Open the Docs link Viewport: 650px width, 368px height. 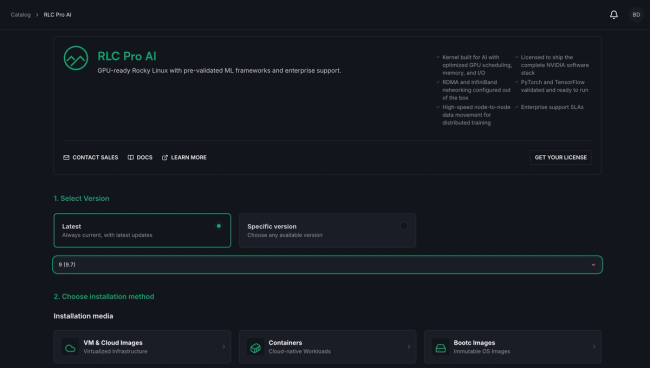[x=140, y=157]
